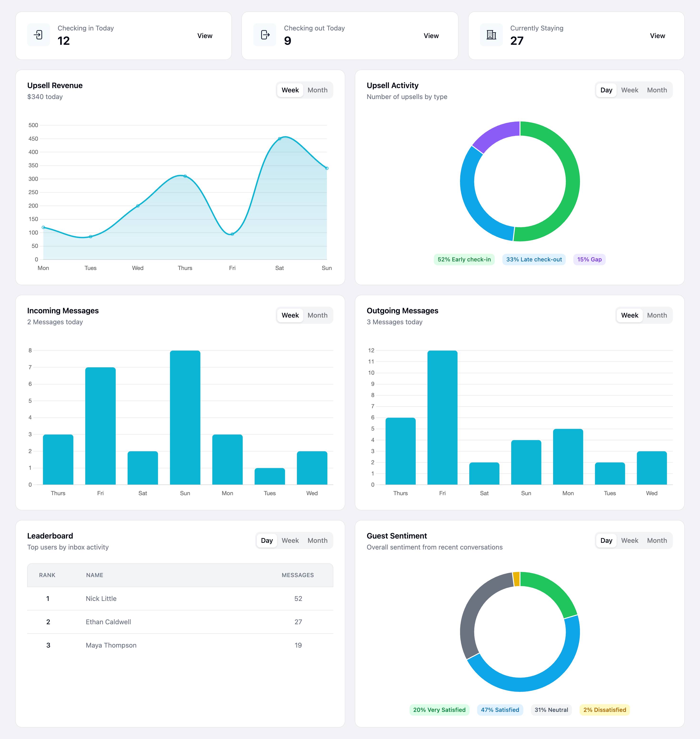Click the 52% Early check-in legend label
Image resolution: width=700 pixels, height=739 pixels.
click(x=464, y=259)
